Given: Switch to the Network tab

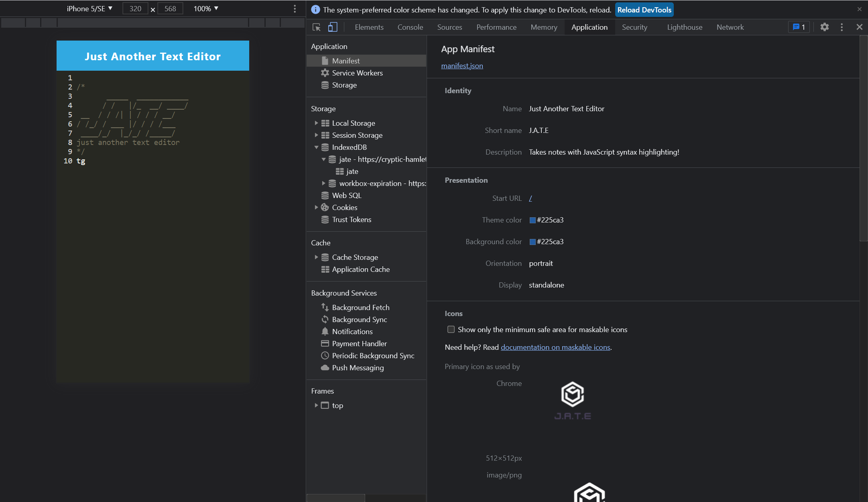Looking at the screenshot, I should 730,27.
